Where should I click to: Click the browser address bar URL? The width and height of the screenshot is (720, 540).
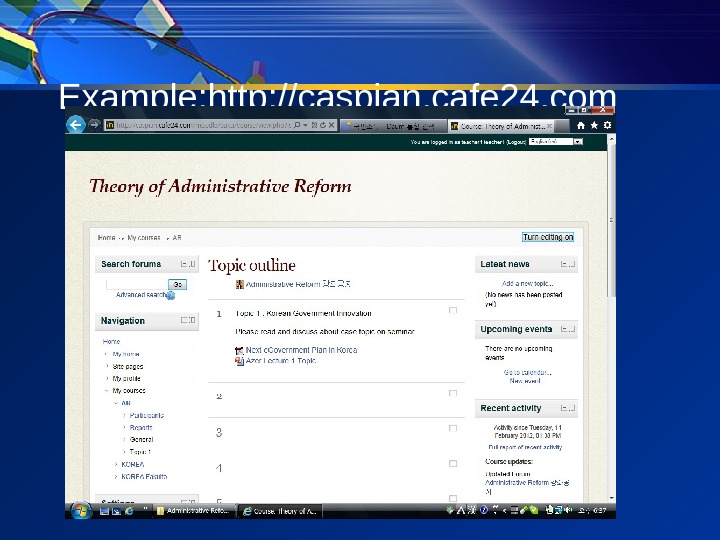tap(202, 125)
